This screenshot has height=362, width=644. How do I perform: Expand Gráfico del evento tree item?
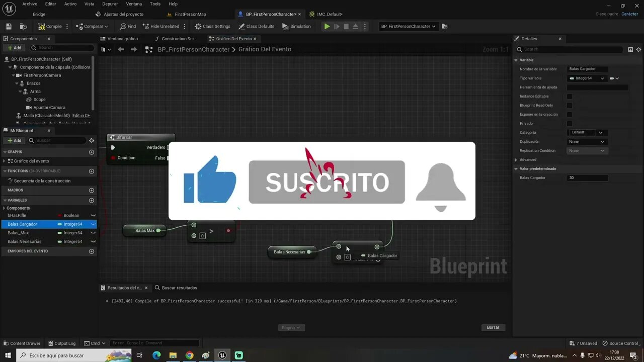pos(5,161)
